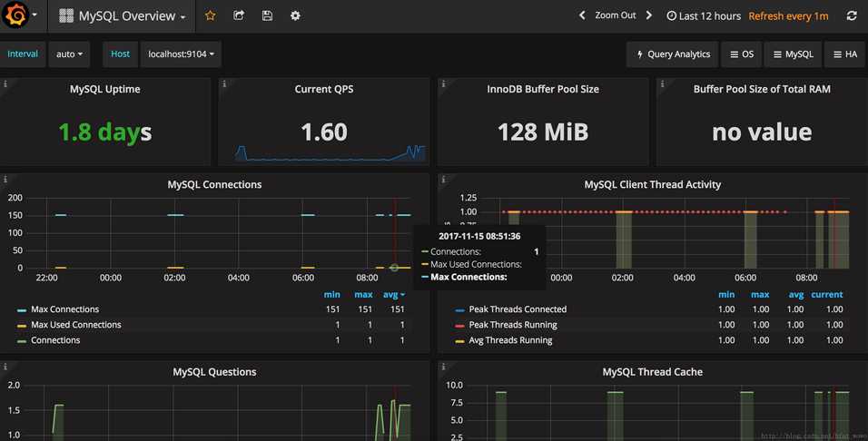The height and width of the screenshot is (441, 868).
Task: Click the Current QPS sparkline graph
Action: pos(330,153)
